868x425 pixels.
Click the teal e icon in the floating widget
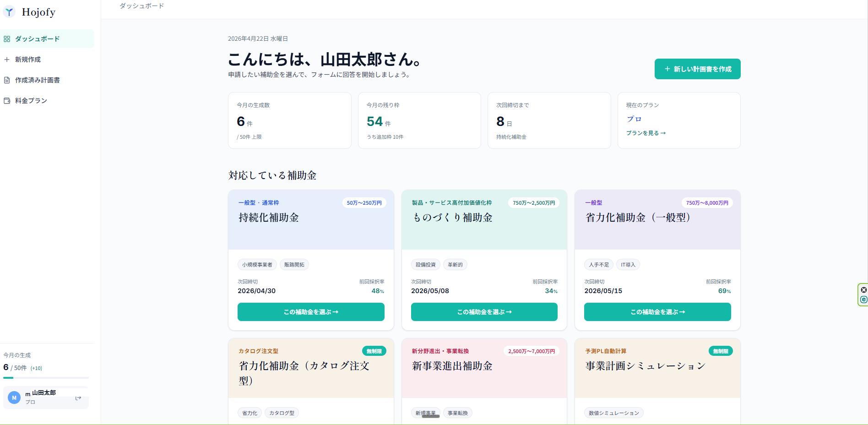(863, 300)
